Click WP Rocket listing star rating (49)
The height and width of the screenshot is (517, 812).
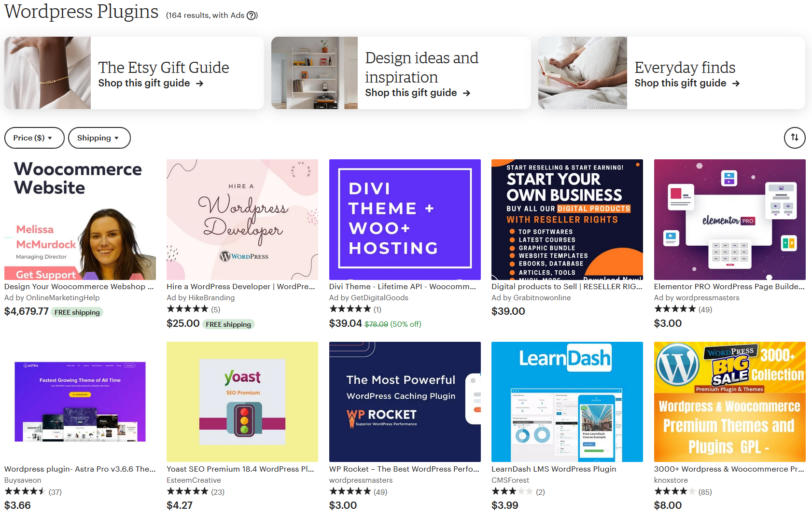[358, 491]
